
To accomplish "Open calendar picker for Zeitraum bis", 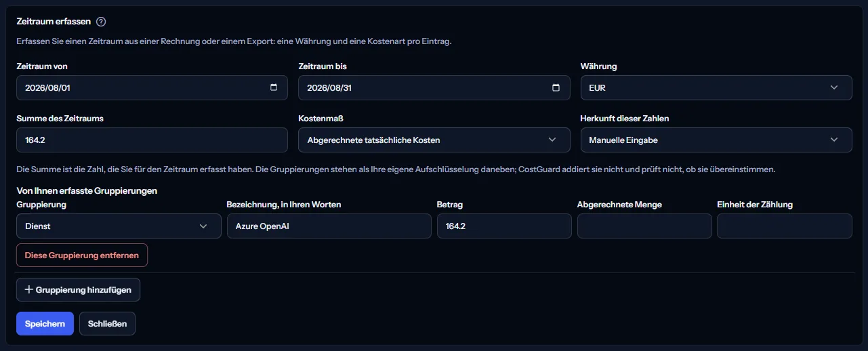I will coord(556,87).
